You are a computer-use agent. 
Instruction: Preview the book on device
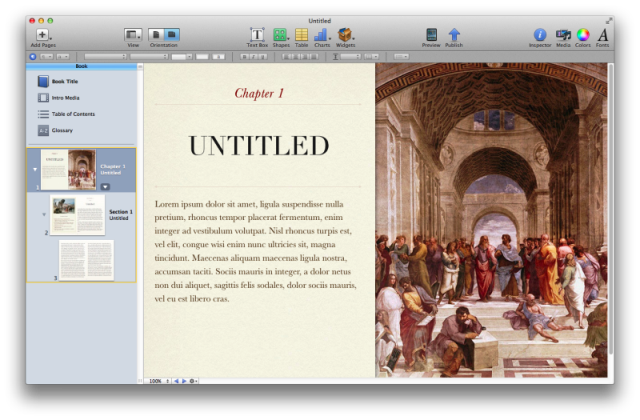pos(431,35)
